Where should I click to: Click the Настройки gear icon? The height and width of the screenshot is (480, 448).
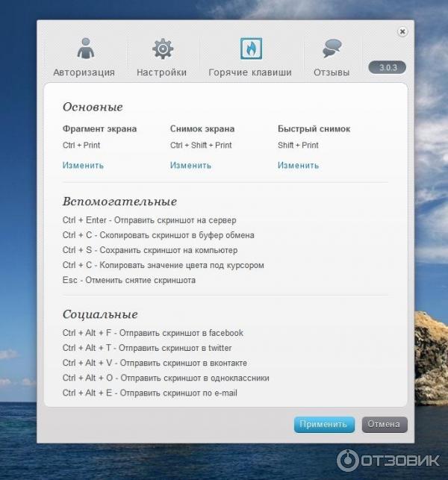[162, 49]
